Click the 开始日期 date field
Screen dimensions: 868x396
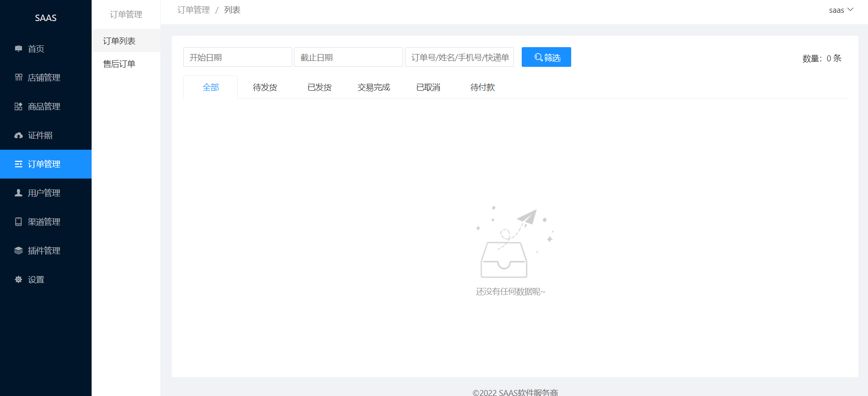coord(238,57)
